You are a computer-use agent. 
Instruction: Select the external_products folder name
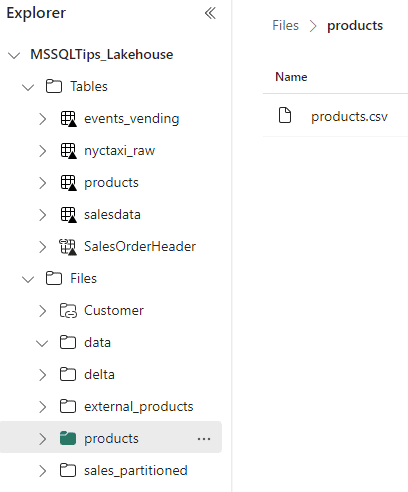139,407
